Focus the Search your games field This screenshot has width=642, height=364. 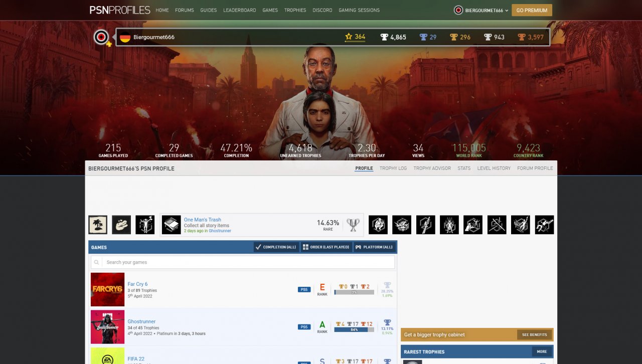(248, 262)
